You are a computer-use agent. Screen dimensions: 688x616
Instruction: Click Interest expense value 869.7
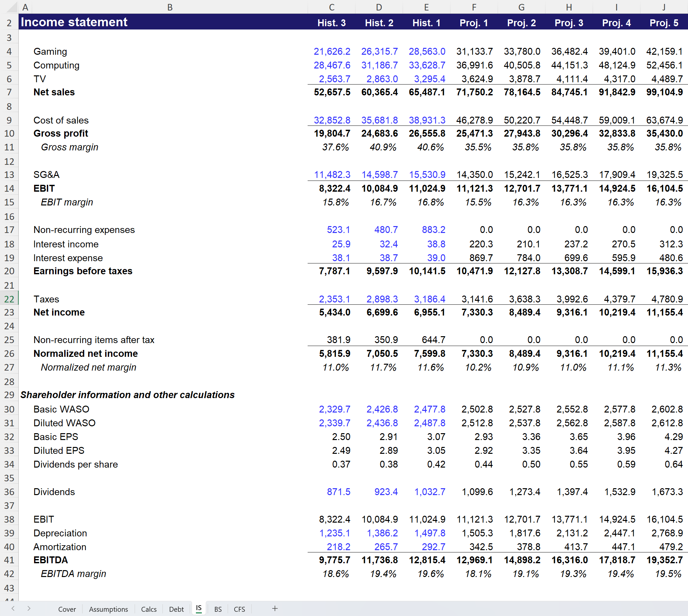pos(481,258)
